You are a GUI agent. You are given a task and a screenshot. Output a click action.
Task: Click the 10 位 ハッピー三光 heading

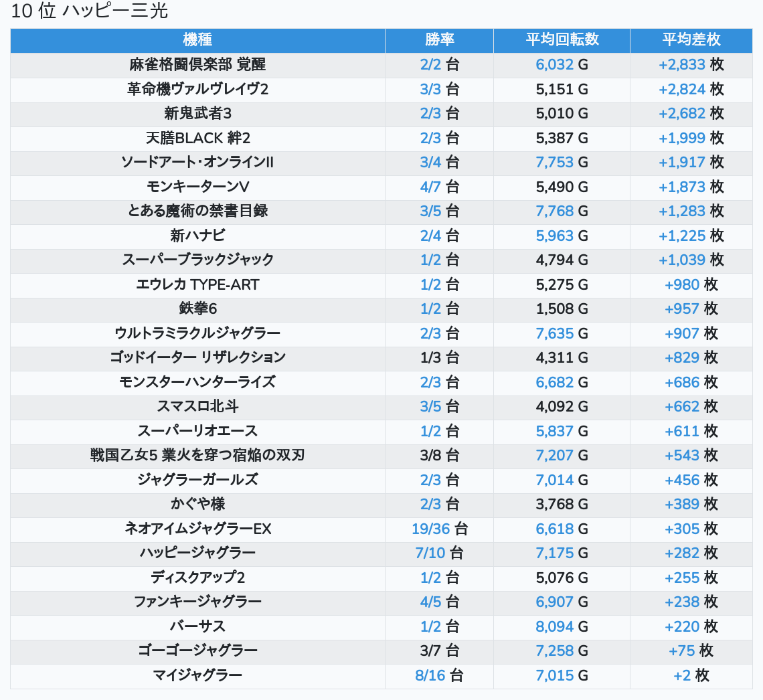(x=90, y=11)
